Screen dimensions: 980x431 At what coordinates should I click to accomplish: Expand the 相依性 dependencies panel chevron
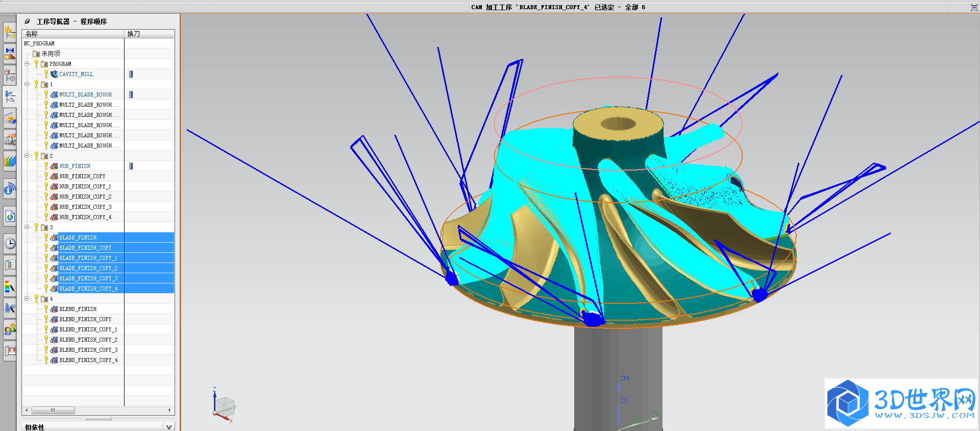pos(169,427)
